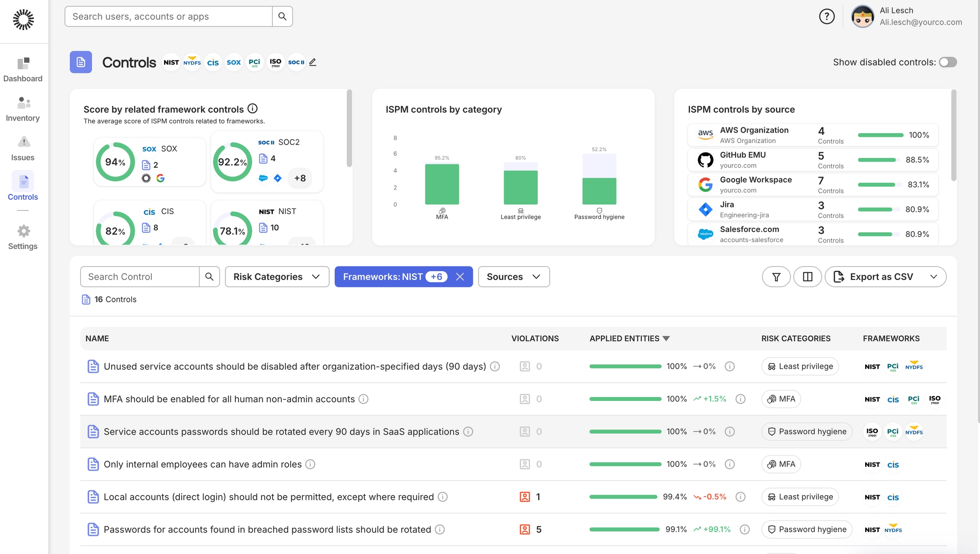The height and width of the screenshot is (554, 980).
Task: Click the +8 sources badge on SOC2 card
Action: [300, 178]
